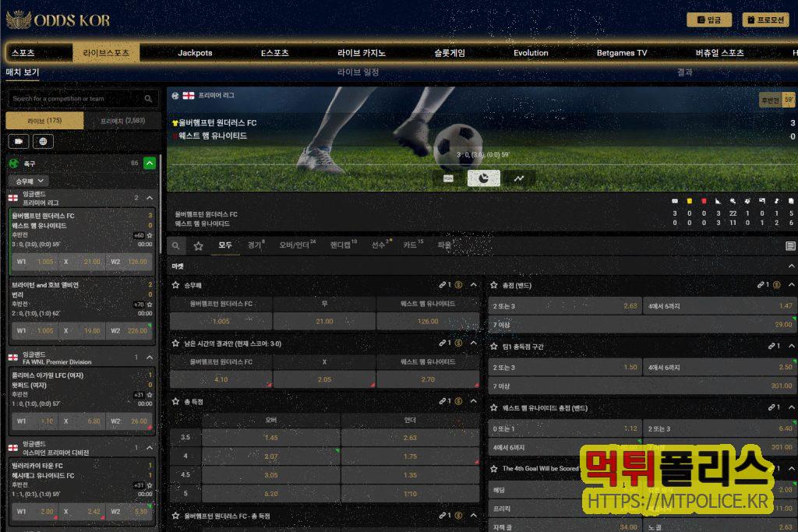798x532 pixels.
Task: Collapse the FA WNL Premier Division group
Action: click(150, 358)
